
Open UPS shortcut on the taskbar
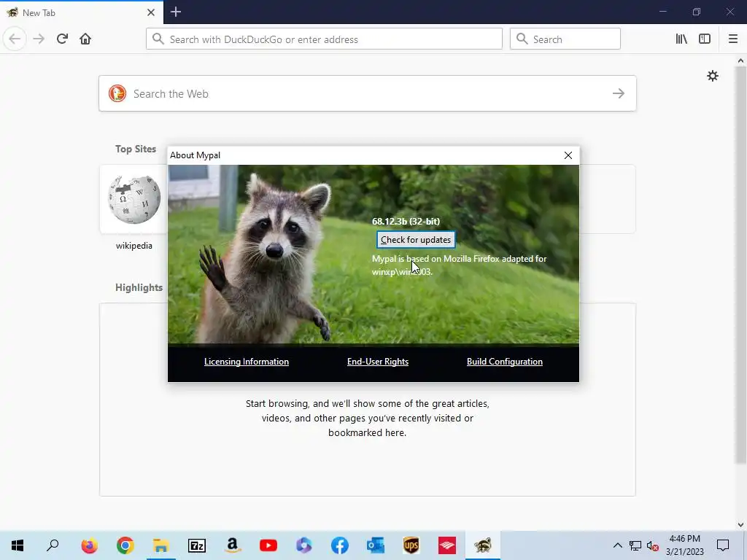coord(411,545)
